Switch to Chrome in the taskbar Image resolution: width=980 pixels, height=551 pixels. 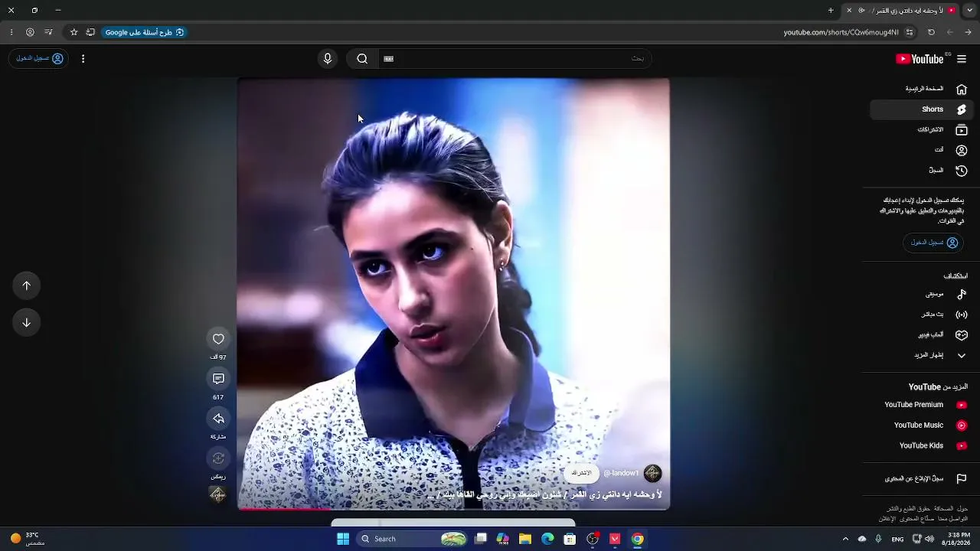[x=637, y=539]
